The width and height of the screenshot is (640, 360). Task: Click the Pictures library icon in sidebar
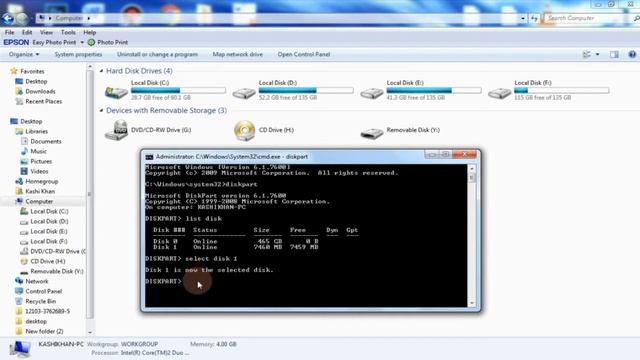(24, 161)
